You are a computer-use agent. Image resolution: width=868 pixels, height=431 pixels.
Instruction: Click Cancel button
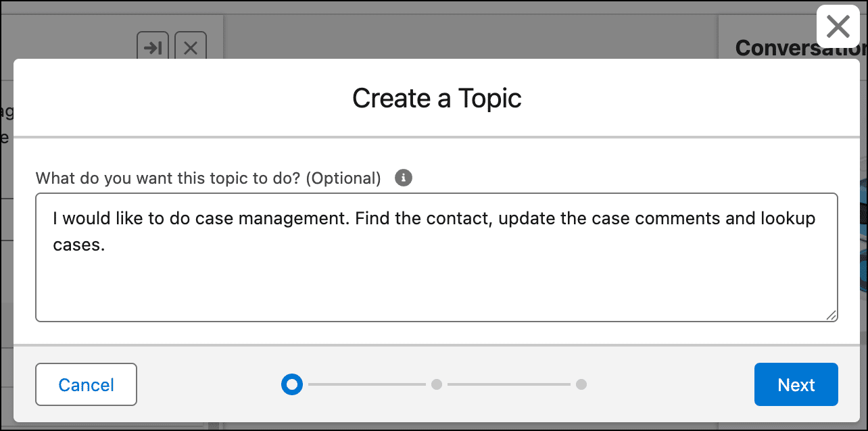[87, 384]
